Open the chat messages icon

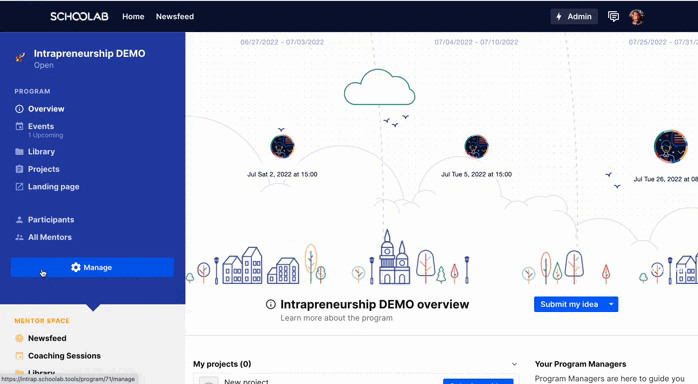[x=613, y=16]
